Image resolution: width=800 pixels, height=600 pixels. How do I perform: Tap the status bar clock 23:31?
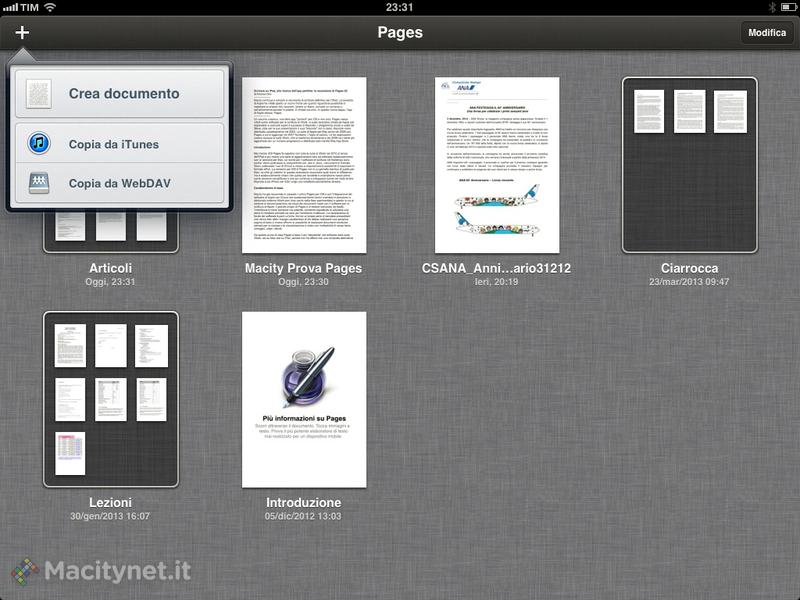pyautogui.click(x=399, y=7)
